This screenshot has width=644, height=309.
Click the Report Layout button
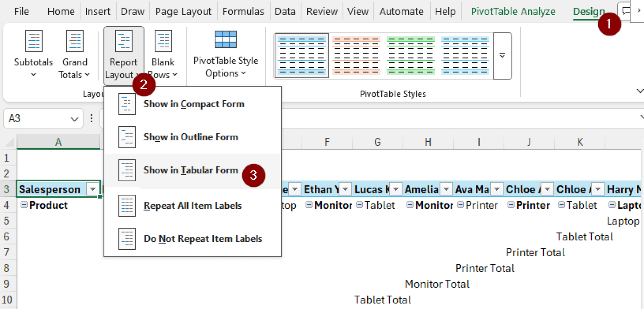pos(123,54)
